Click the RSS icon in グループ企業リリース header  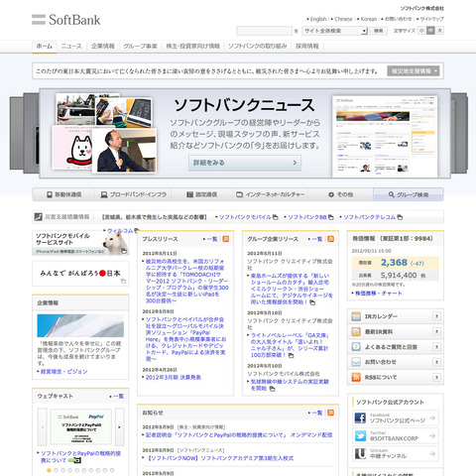330,239
